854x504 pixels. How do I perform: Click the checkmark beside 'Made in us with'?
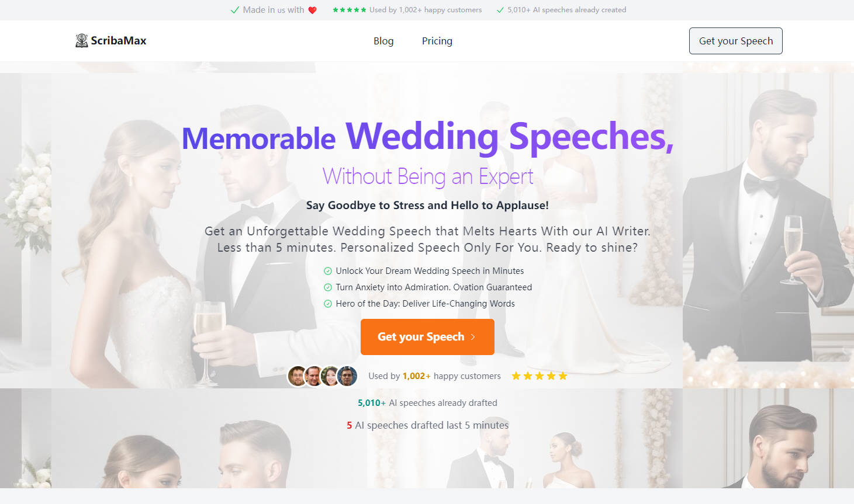tap(235, 10)
